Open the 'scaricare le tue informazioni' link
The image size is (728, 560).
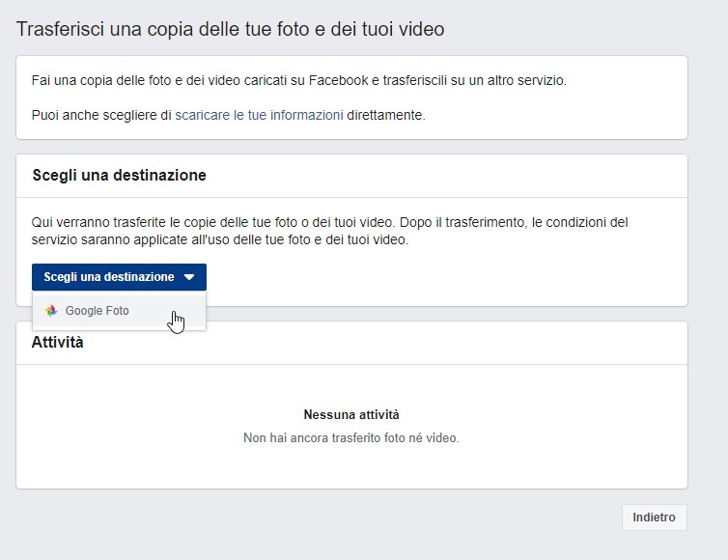(x=259, y=115)
